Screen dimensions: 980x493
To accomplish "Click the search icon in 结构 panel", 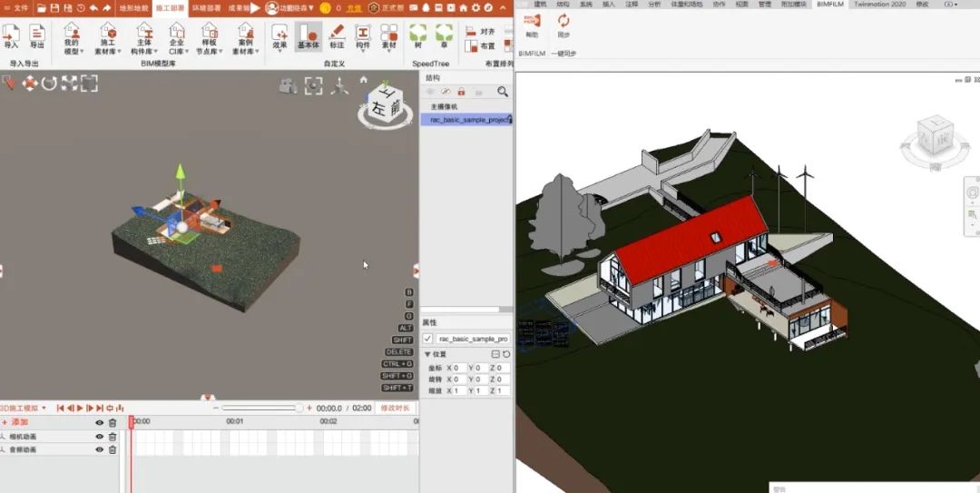I will click(x=503, y=92).
